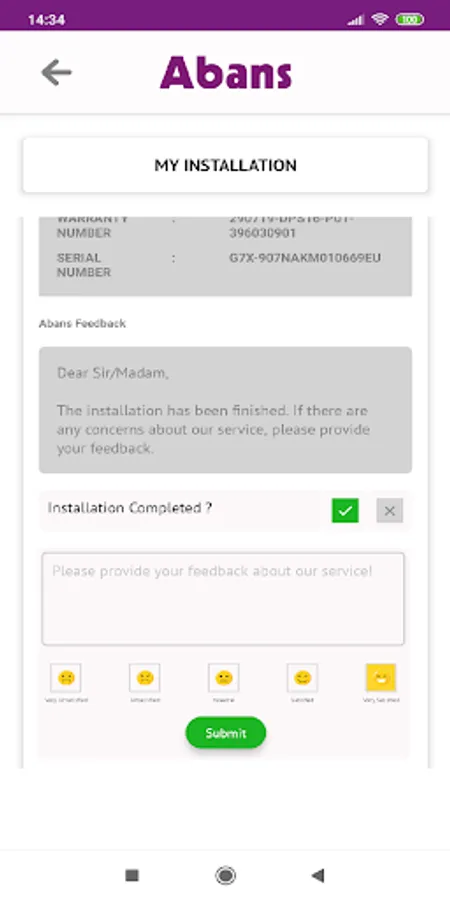Tap the serial number value
Viewport: 450px width, 900px height.
tap(305, 258)
